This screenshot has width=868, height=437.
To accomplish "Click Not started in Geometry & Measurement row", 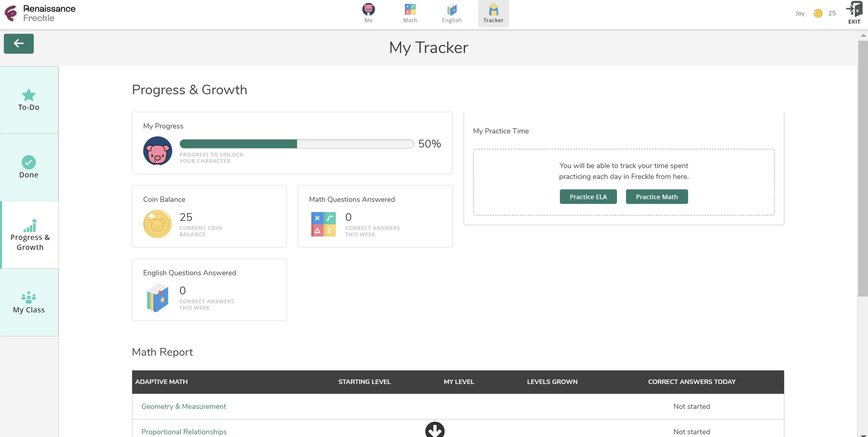I will 691,406.
